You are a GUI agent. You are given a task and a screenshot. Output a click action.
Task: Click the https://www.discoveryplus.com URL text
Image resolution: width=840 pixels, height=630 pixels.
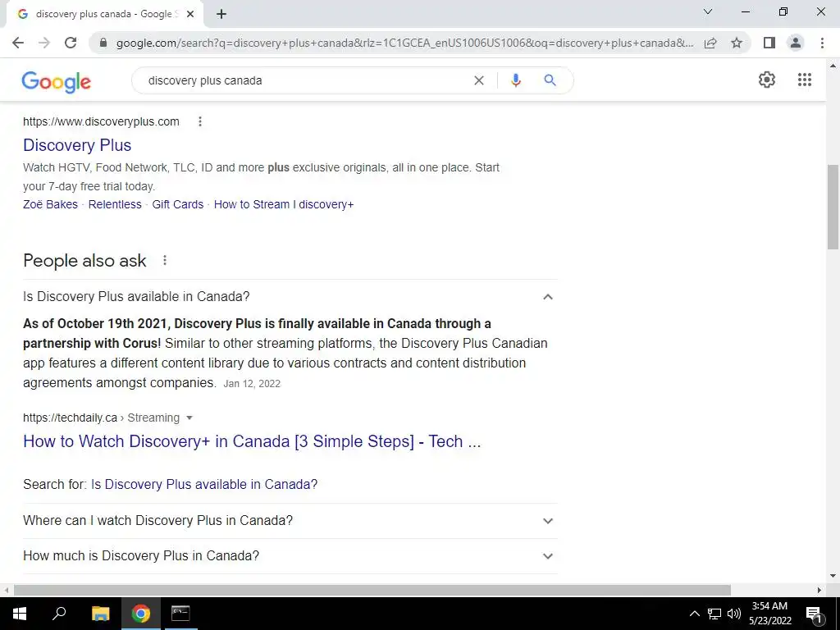pos(101,121)
